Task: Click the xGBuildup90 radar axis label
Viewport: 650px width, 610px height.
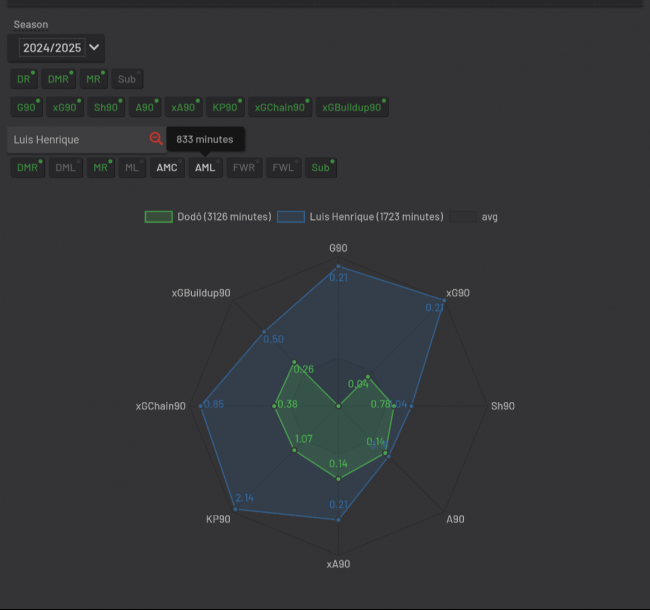Action: 201,293
